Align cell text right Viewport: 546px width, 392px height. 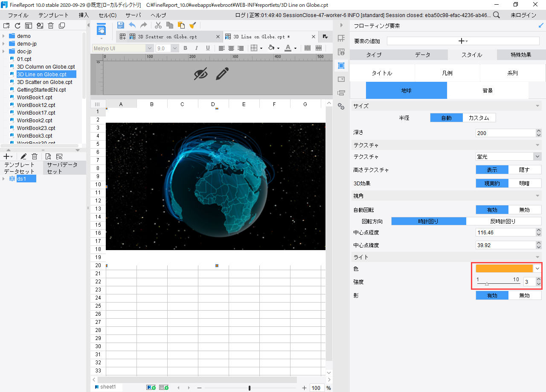tap(241, 48)
